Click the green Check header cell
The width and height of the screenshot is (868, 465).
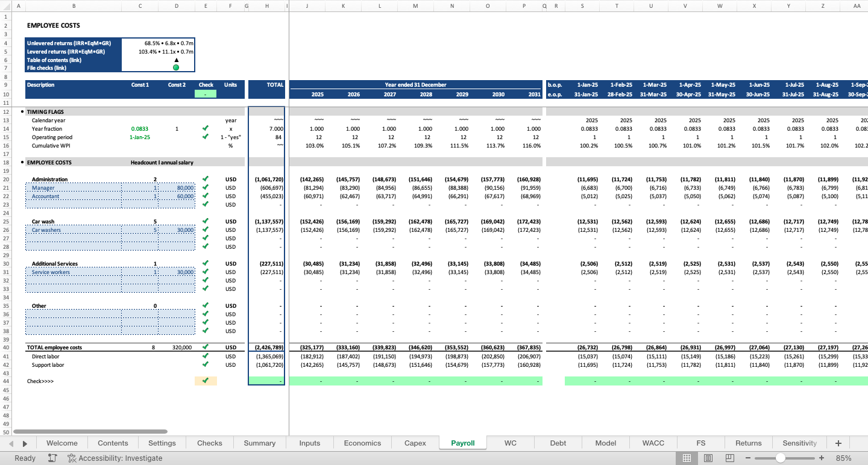206,94
